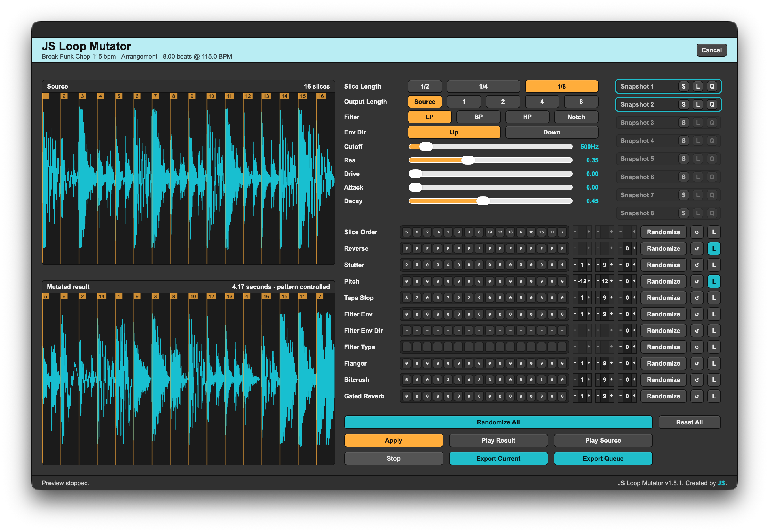
Task: Queue Snapshot 2 with the Q button
Action: (x=712, y=104)
